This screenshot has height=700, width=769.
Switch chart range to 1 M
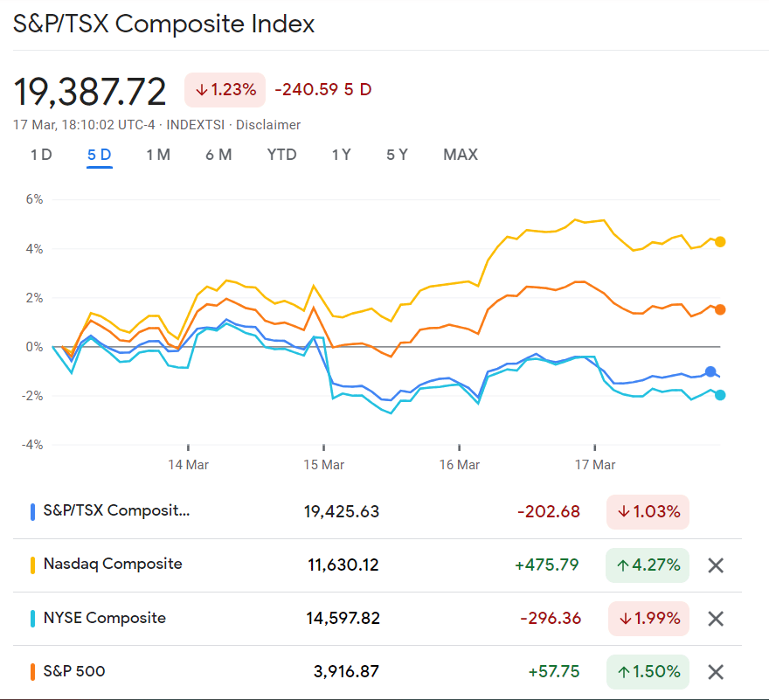coord(158,155)
